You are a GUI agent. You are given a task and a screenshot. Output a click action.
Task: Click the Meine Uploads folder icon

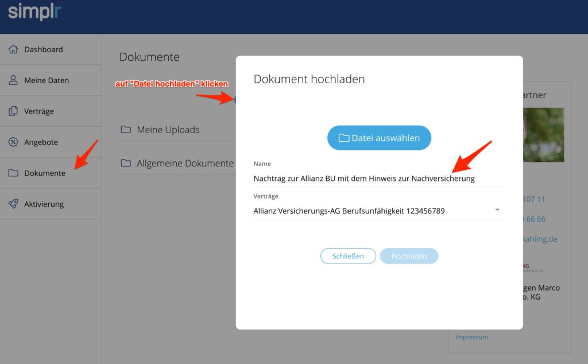click(126, 129)
